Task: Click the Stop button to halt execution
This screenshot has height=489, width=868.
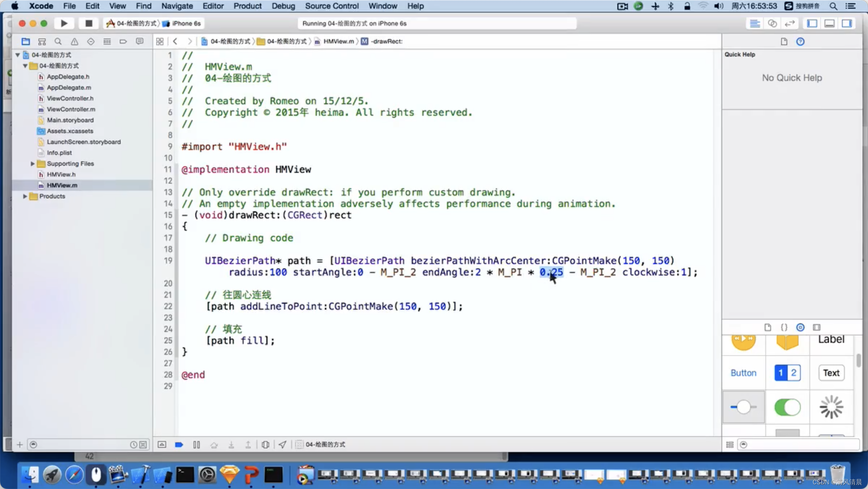Action: (88, 23)
